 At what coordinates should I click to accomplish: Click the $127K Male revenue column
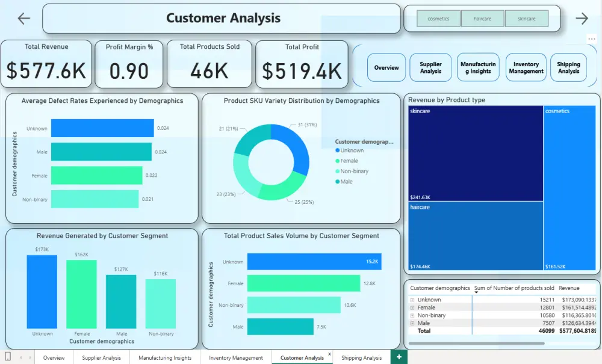click(x=121, y=301)
